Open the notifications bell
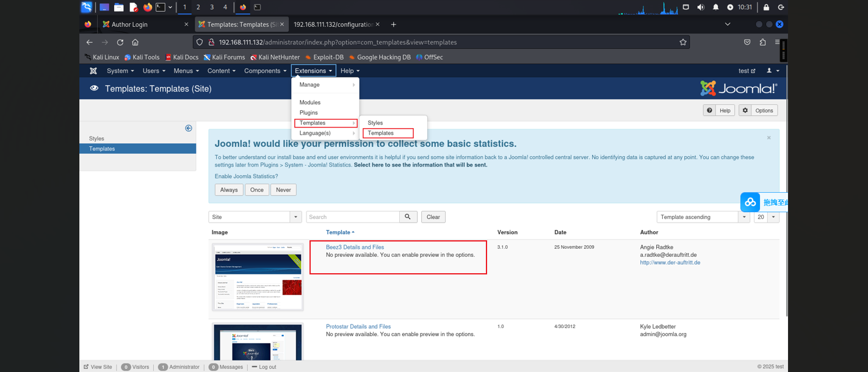Image resolution: width=868 pixels, height=372 pixels. (x=715, y=7)
